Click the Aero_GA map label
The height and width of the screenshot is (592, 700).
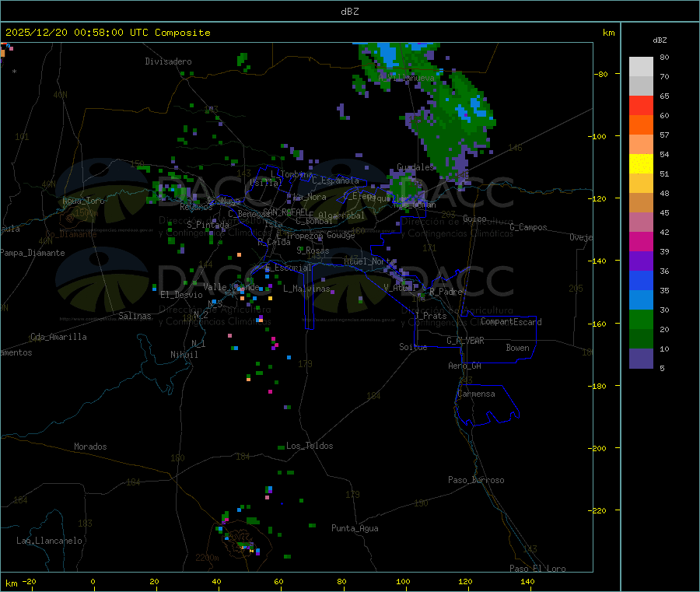pyautogui.click(x=465, y=366)
